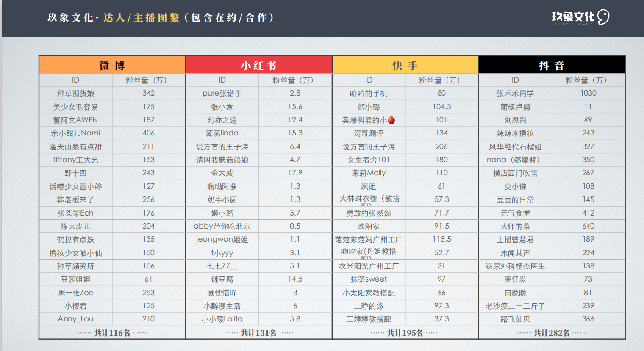This screenshot has height=351, width=644.
Task: Select 说方言的王子涛 under 快手
Action: 368,146
